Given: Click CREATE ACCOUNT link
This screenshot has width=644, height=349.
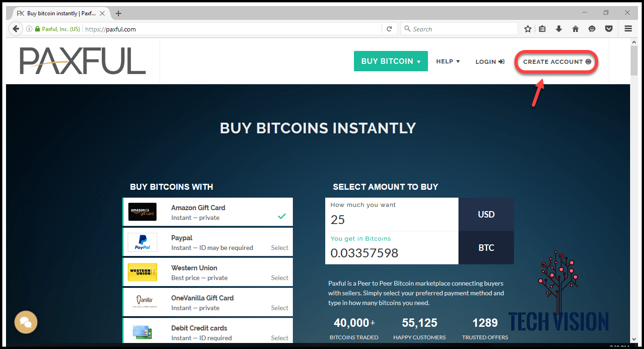Looking at the screenshot, I should (557, 62).
